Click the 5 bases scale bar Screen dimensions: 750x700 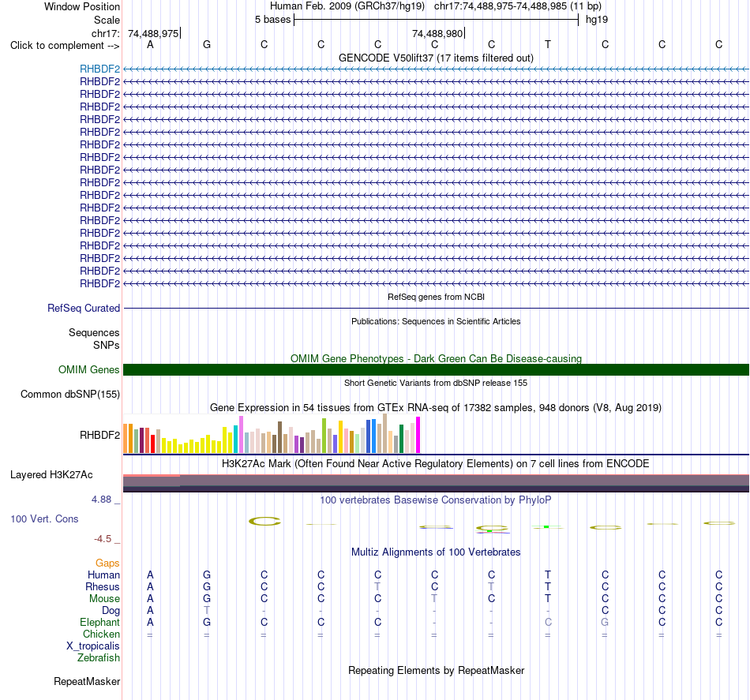[436, 20]
